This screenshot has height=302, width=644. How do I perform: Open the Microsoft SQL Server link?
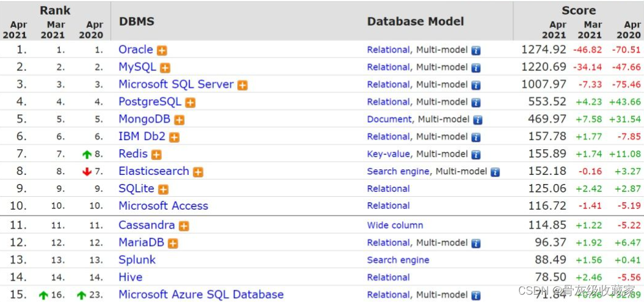[x=176, y=84]
